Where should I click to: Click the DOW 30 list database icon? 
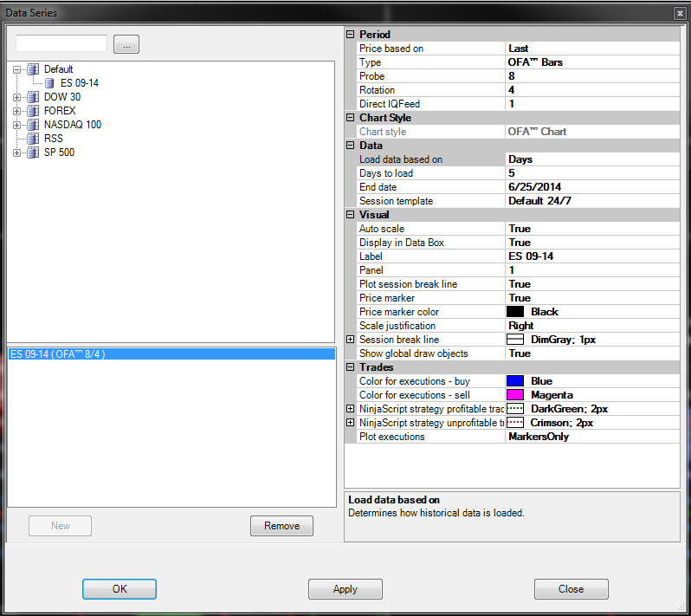[33, 97]
